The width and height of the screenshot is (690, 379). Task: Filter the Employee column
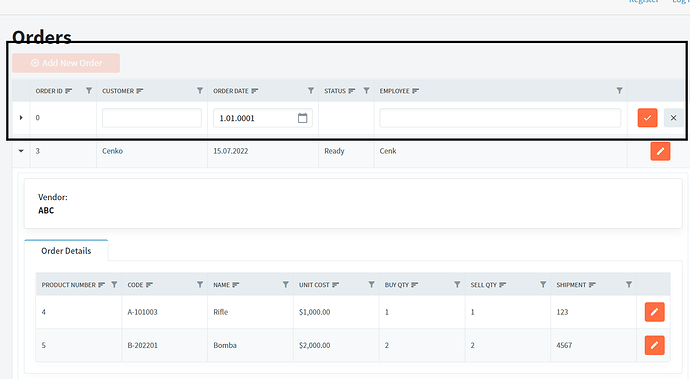[619, 91]
